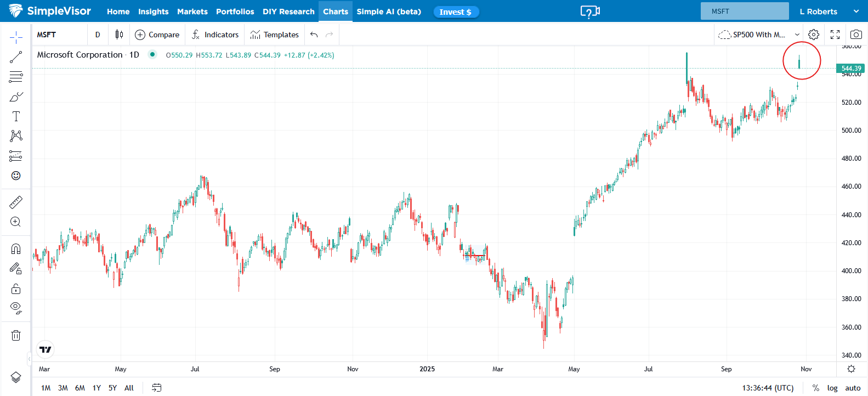Toggle log scale on price axis
Viewport: 868px width, 396px height.
(x=832, y=388)
